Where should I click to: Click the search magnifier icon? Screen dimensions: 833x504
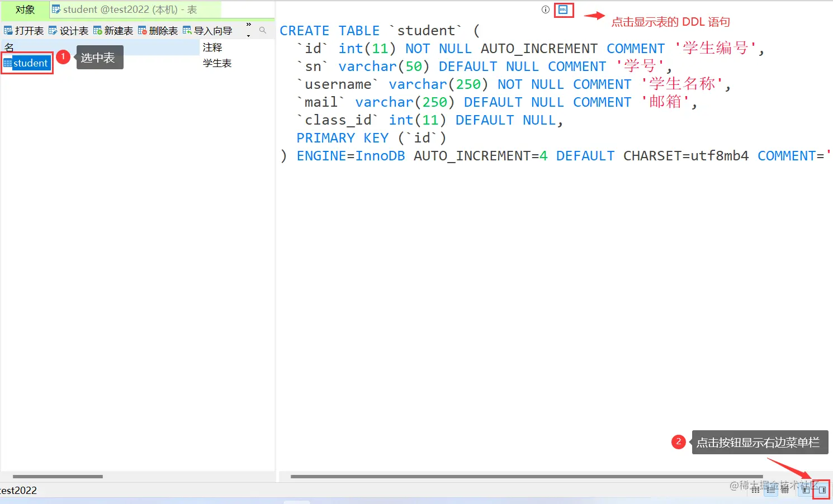[x=263, y=31]
